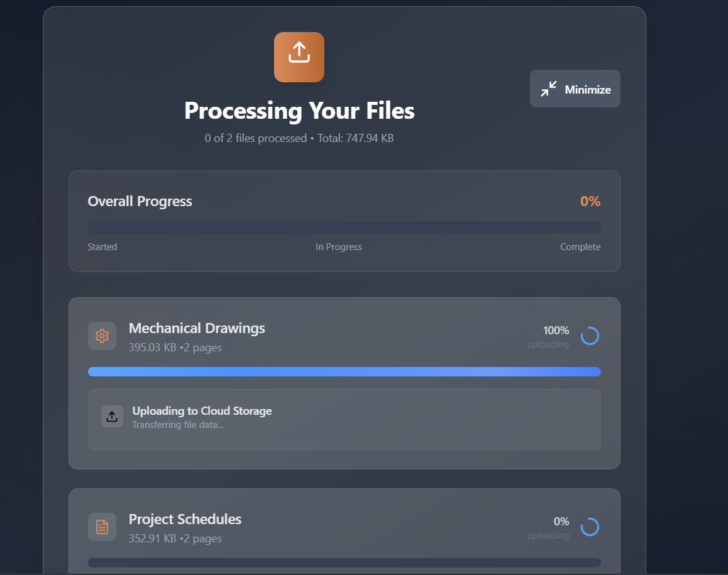This screenshot has width=728, height=575.
Task: Click the Mechanical Drawings file title
Action: (x=197, y=328)
